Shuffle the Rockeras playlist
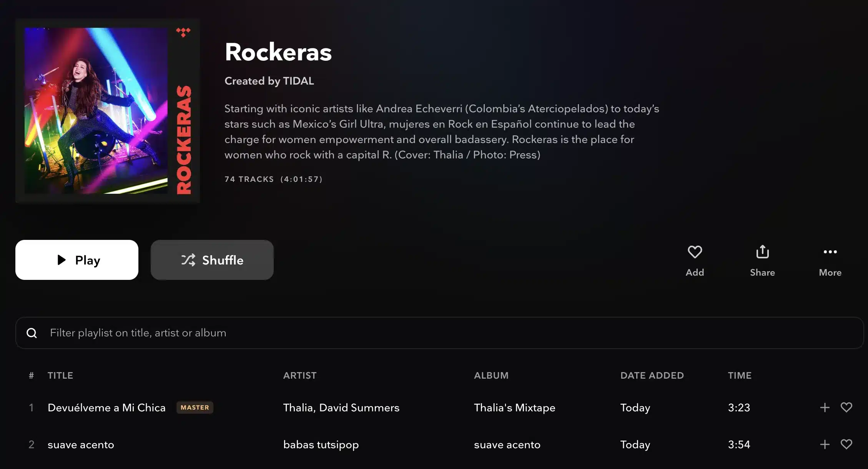 coord(212,260)
